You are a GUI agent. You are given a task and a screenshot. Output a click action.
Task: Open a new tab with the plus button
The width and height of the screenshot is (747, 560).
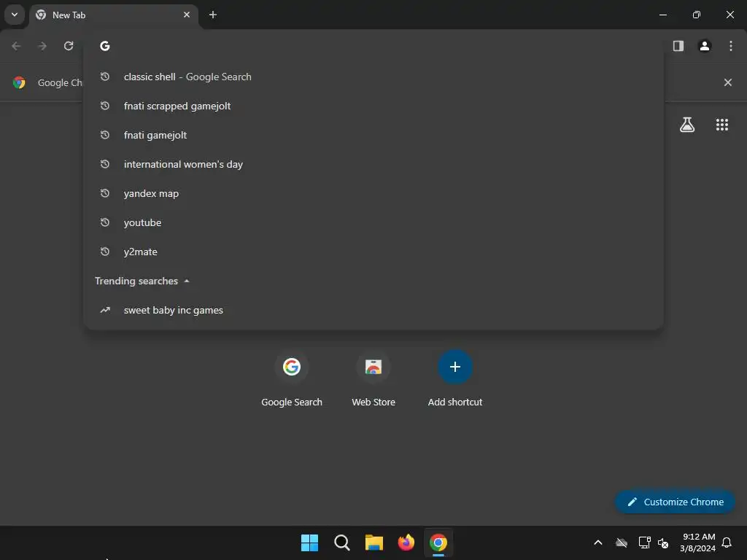tap(213, 15)
